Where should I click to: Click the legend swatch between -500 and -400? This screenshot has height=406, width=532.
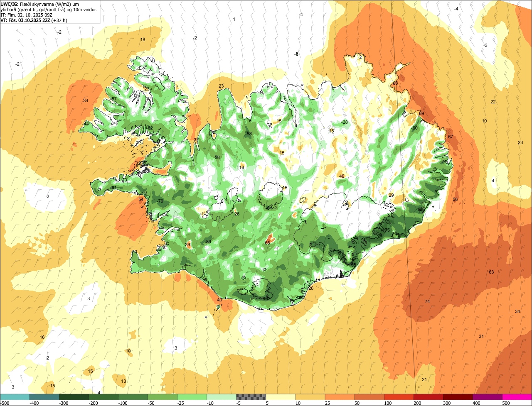15,396
